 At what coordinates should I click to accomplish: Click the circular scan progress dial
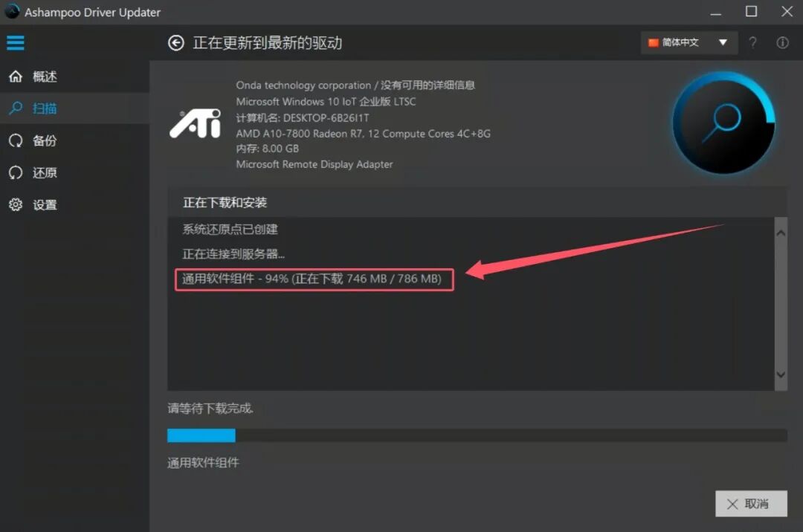point(723,123)
